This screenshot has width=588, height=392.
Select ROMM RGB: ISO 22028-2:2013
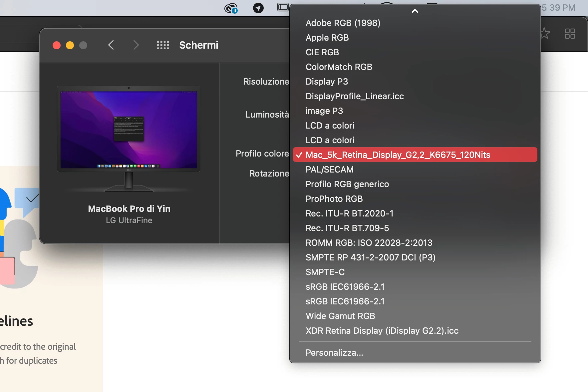pyautogui.click(x=415, y=243)
